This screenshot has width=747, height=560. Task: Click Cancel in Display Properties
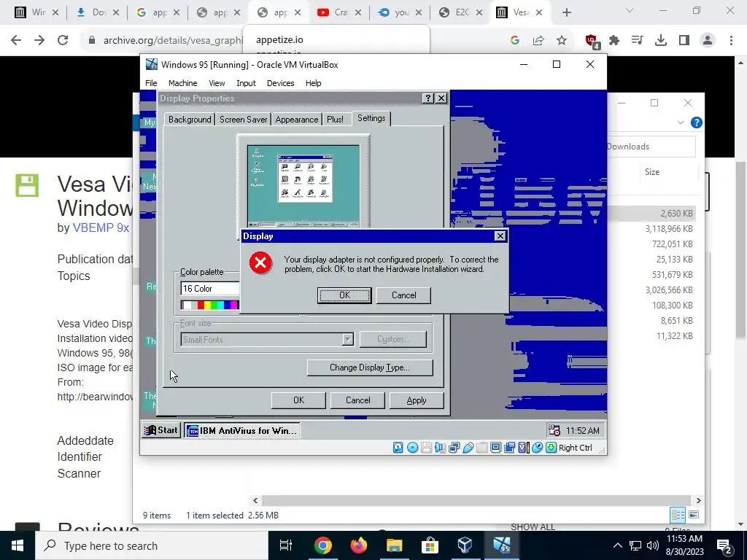(x=357, y=400)
